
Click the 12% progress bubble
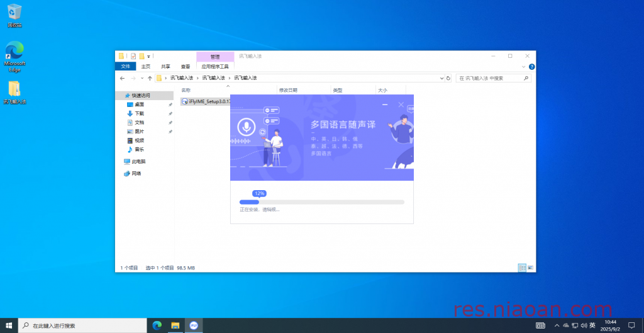[x=259, y=193]
